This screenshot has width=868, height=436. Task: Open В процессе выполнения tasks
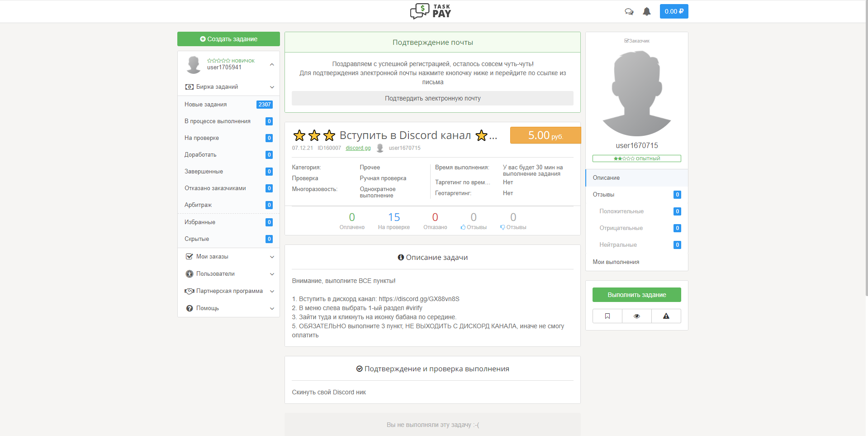click(x=228, y=121)
